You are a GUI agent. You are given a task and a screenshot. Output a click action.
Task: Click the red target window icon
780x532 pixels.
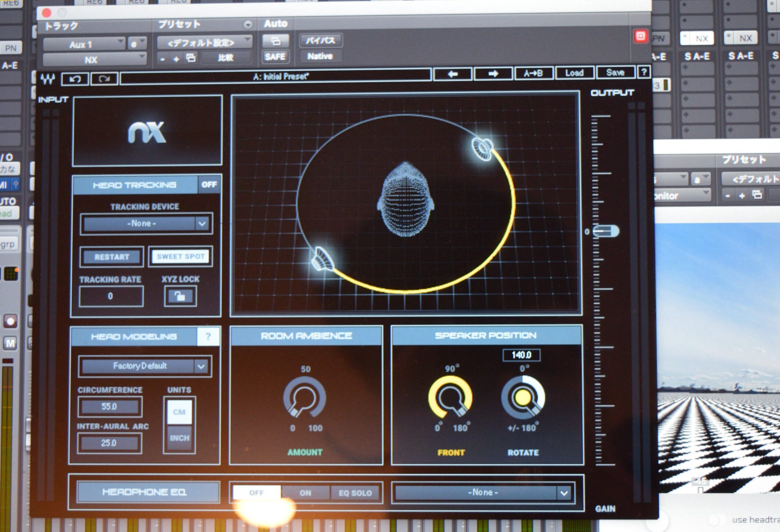(641, 36)
